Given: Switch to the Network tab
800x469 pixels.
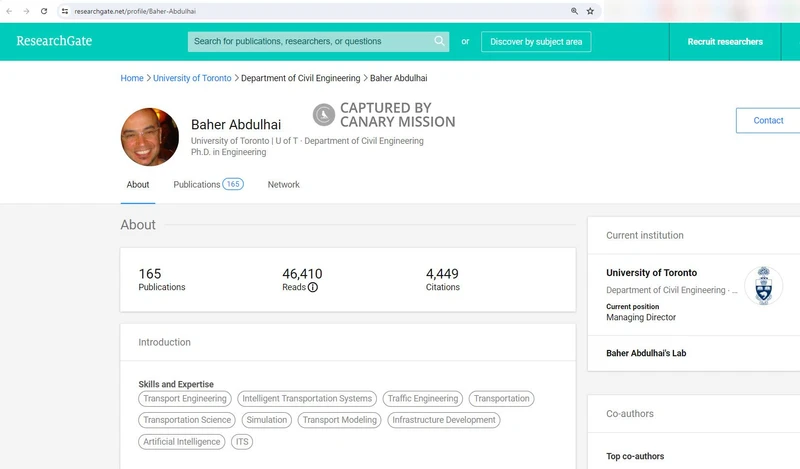Looking at the screenshot, I should (284, 185).
